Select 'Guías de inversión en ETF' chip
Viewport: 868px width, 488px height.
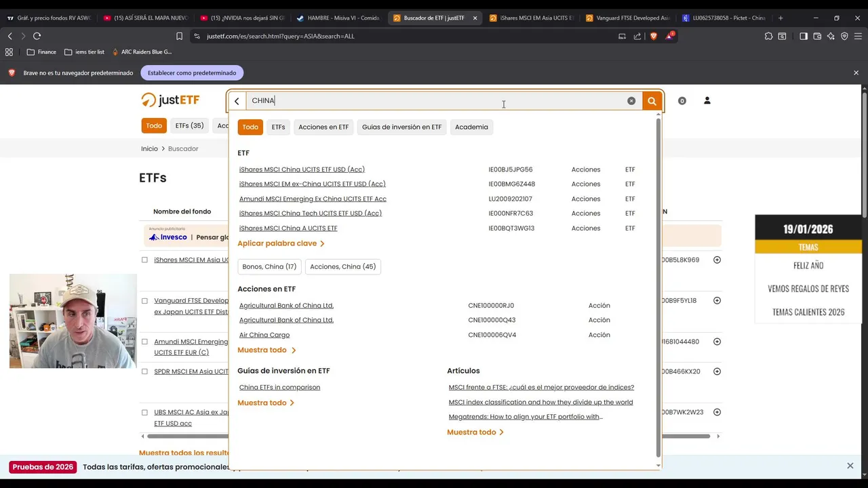401,127
